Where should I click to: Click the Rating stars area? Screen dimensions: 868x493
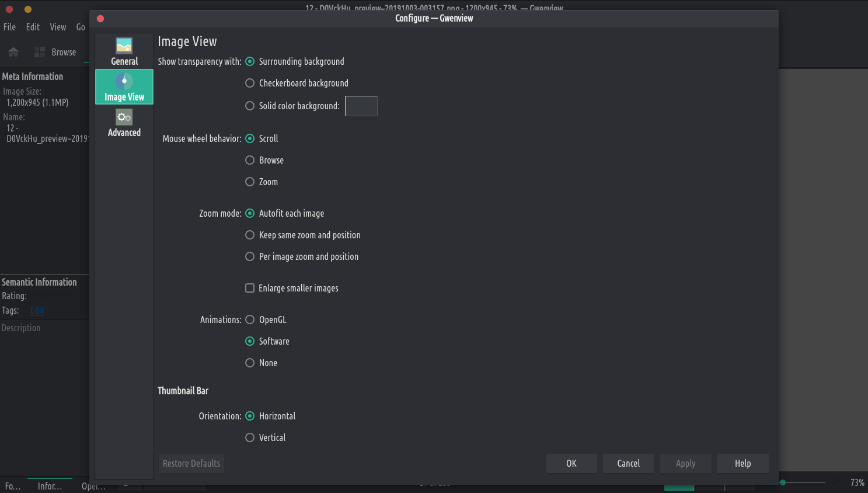tap(54, 296)
